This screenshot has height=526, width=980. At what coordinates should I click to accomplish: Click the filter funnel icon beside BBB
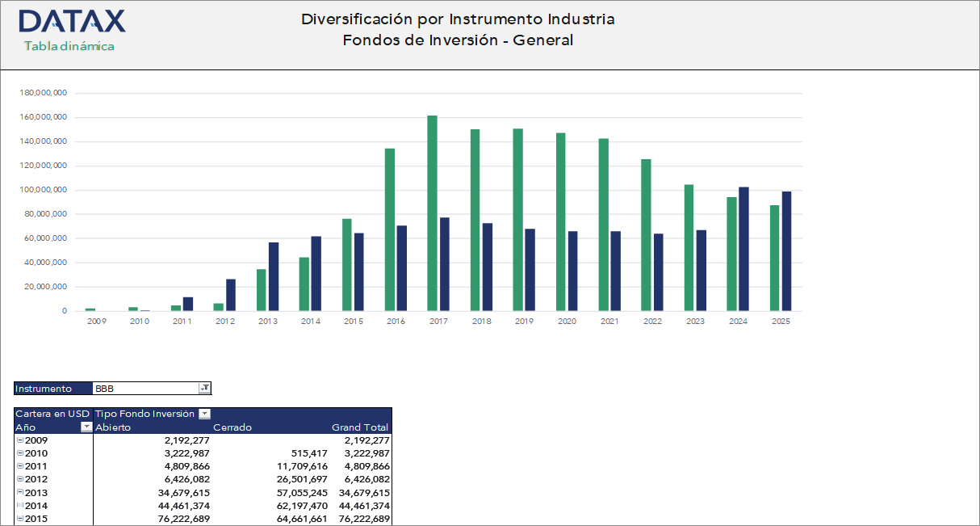(205, 388)
